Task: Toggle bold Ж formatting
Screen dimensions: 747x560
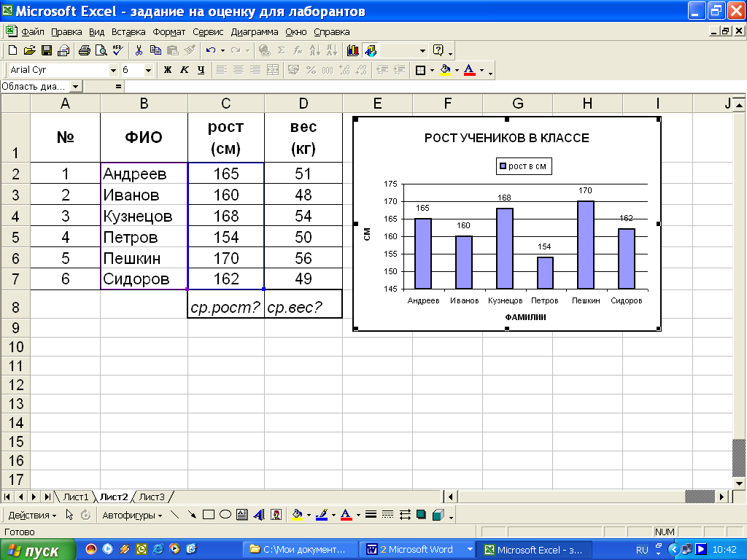Action: pos(167,70)
